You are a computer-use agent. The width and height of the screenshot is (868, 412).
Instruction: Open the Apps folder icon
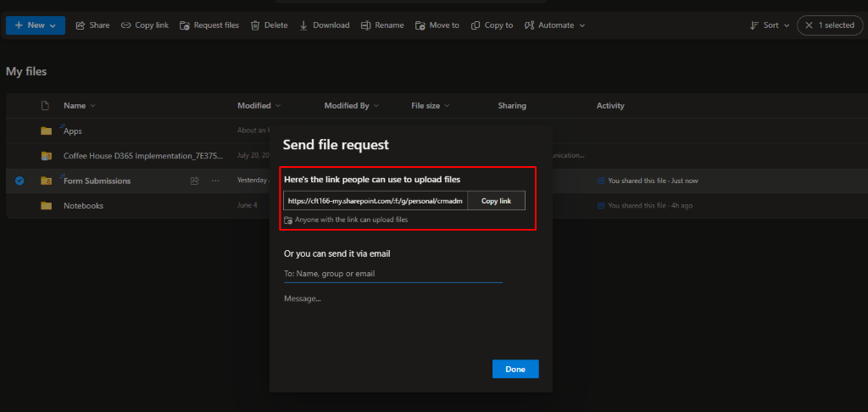47,131
